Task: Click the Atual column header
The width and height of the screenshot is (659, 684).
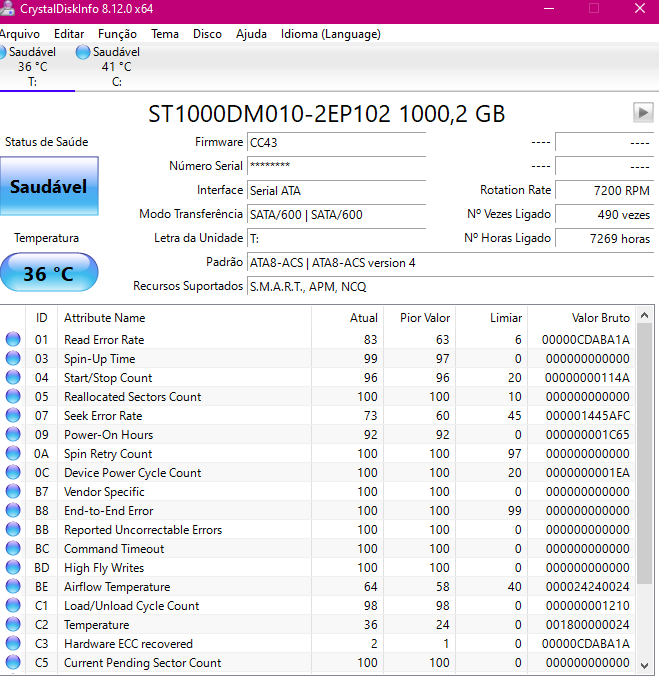Action: coord(348,318)
